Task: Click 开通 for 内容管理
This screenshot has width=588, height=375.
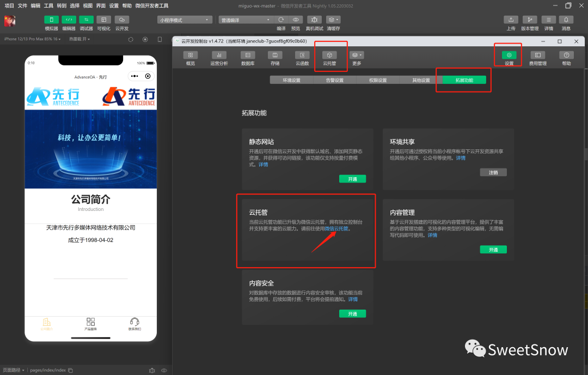Action: (x=493, y=250)
